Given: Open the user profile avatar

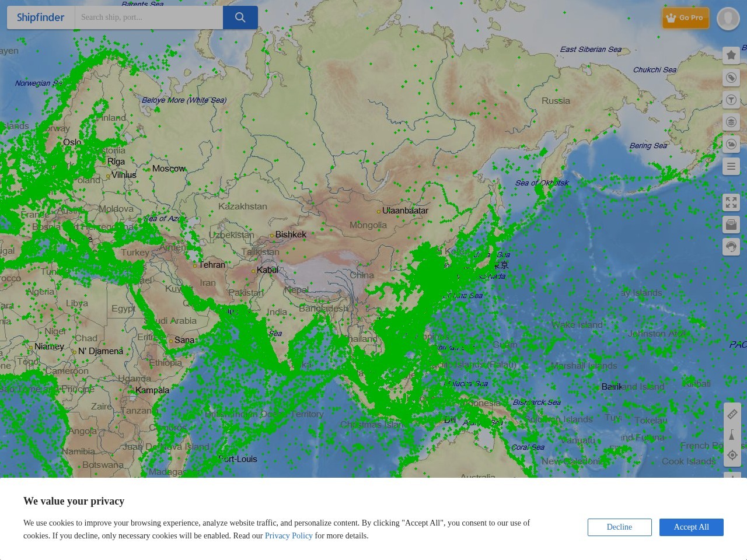Looking at the screenshot, I should coord(728,18).
